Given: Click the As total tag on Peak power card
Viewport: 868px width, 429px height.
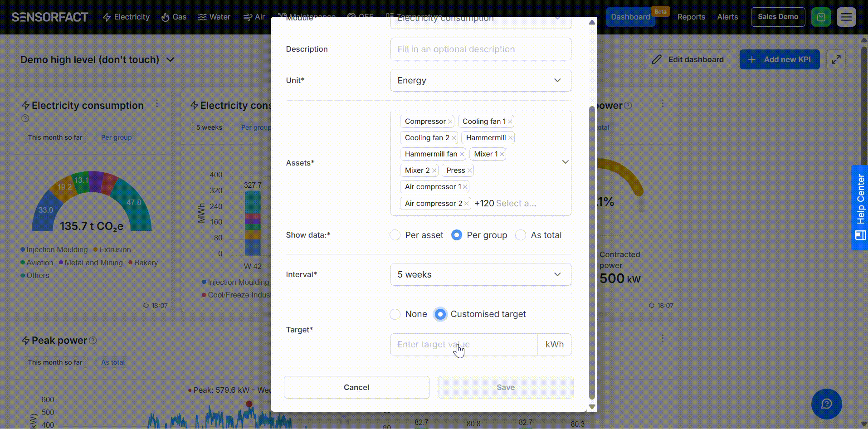Looking at the screenshot, I should point(113,362).
